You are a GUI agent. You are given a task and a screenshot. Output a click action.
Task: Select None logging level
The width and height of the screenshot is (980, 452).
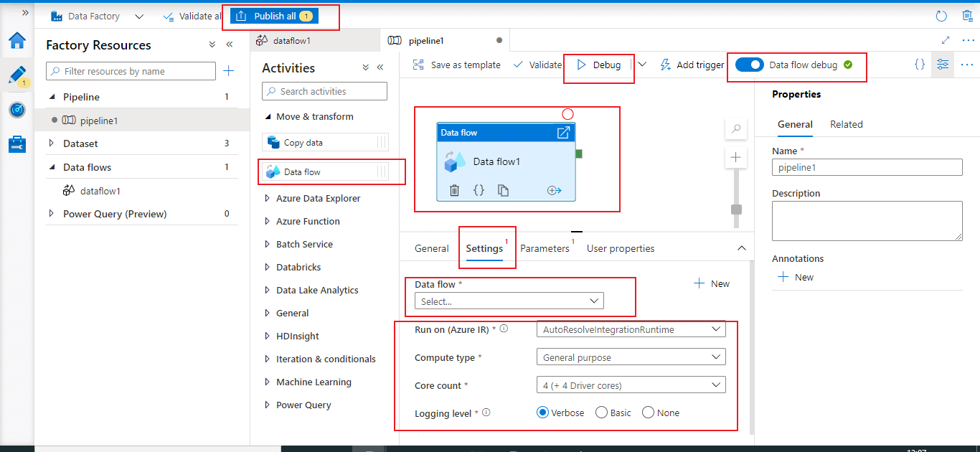pos(649,413)
